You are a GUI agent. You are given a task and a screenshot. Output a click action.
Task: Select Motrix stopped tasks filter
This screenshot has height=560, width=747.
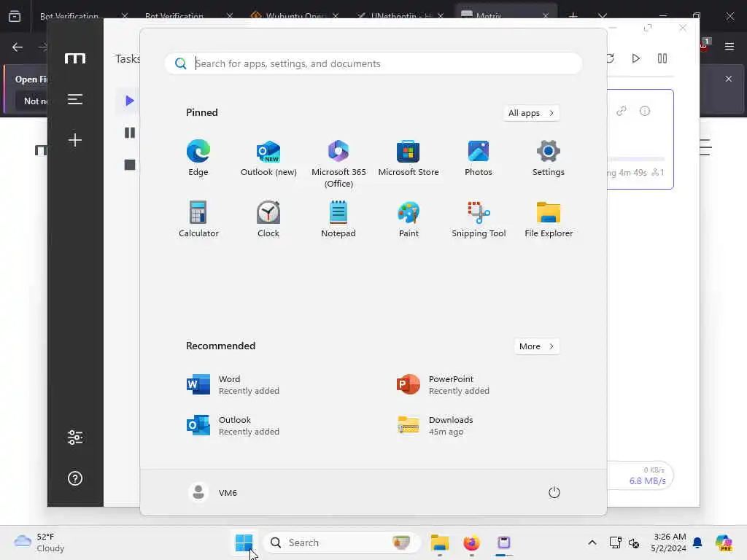tap(129, 165)
